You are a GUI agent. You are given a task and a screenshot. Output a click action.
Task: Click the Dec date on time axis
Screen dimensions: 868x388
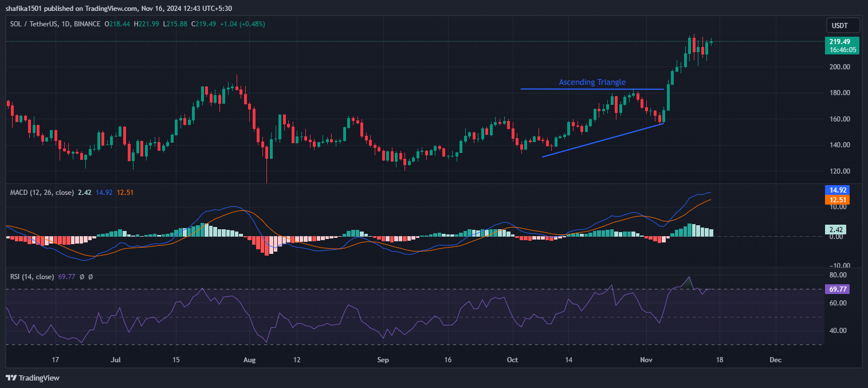point(775,360)
